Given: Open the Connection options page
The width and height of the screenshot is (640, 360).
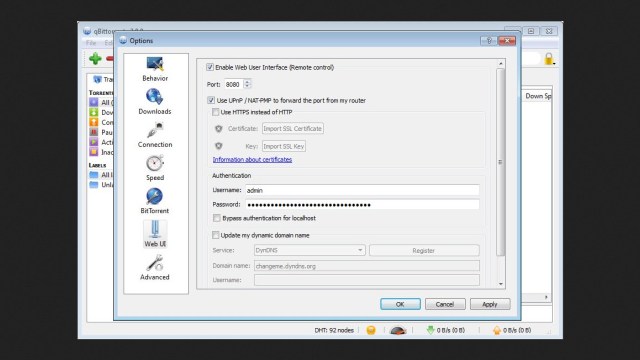Looking at the screenshot, I should coord(155,135).
